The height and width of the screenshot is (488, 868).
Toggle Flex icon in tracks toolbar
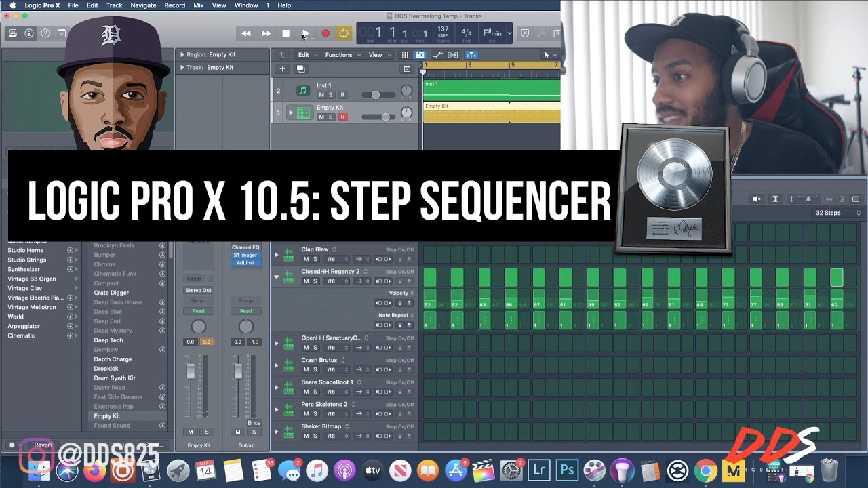coord(452,55)
